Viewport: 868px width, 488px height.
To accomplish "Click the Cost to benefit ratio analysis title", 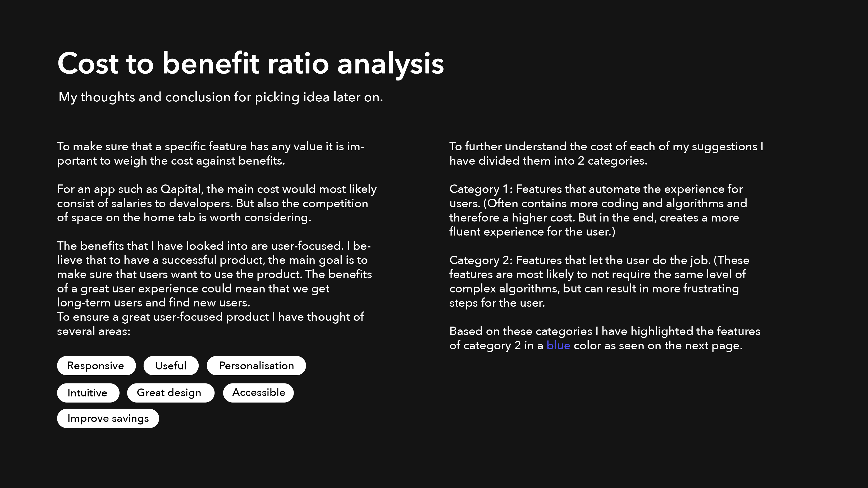I will click(x=251, y=64).
